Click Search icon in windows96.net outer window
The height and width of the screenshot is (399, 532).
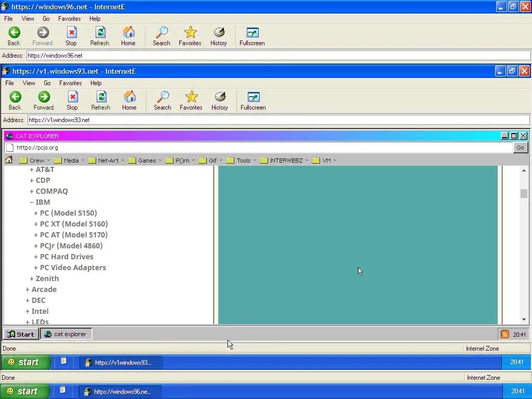pos(162,33)
